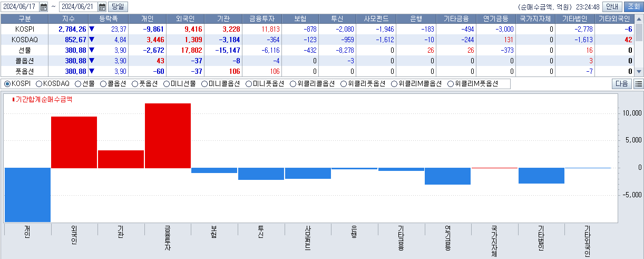
Task: Click the start date field 2024/06/17
Action: (x=21, y=7)
